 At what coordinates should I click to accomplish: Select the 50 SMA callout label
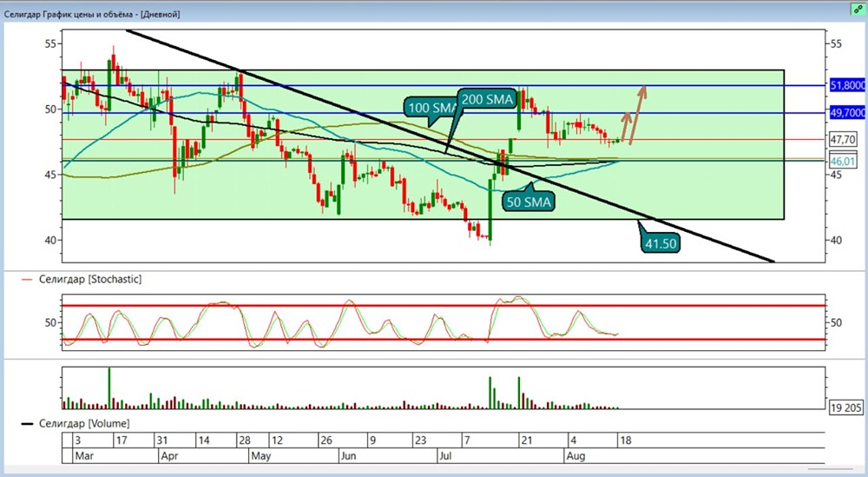pyautogui.click(x=529, y=202)
